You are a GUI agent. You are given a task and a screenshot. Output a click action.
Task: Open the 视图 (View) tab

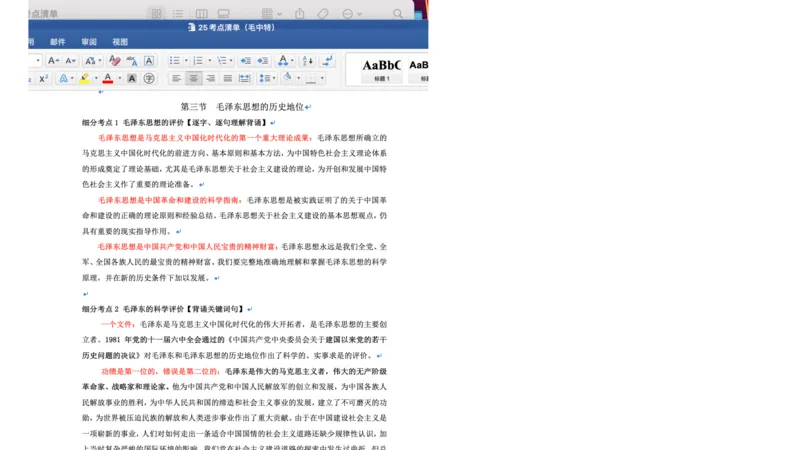click(120, 42)
